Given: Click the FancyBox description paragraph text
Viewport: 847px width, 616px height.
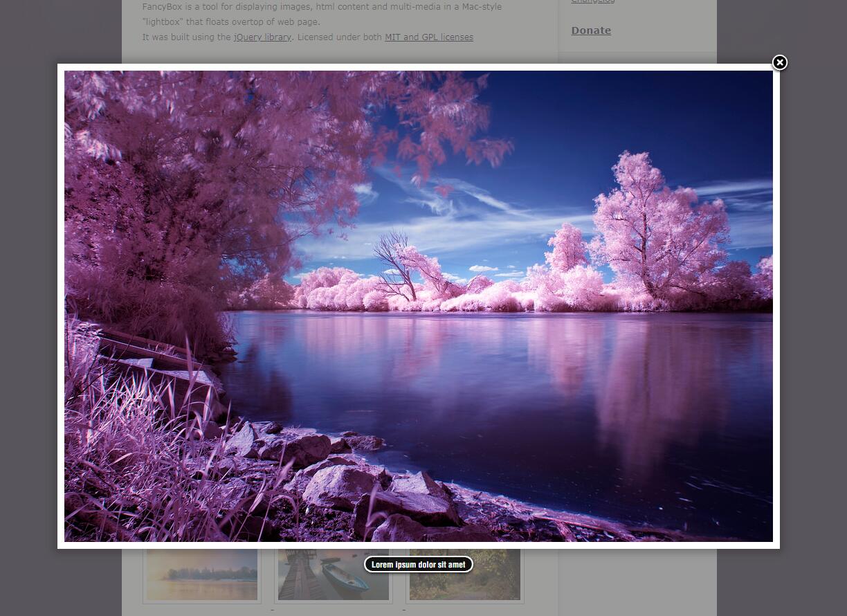Looking at the screenshot, I should click(x=322, y=7).
